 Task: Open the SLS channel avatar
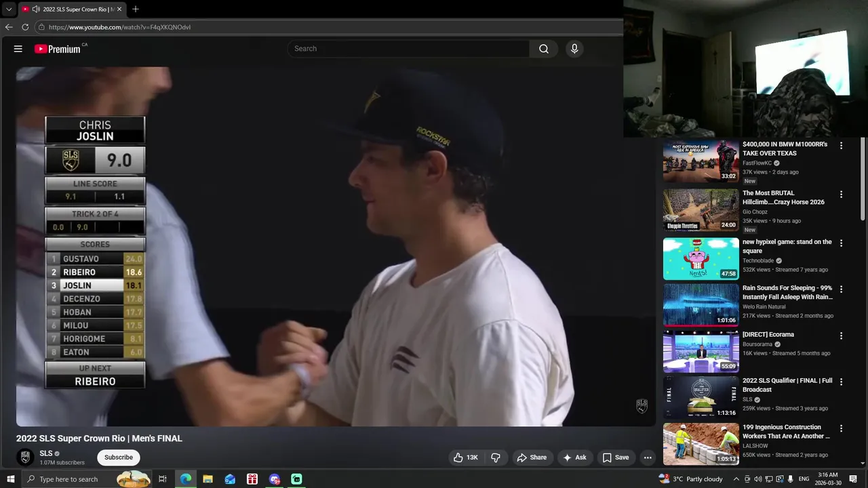(25, 457)
